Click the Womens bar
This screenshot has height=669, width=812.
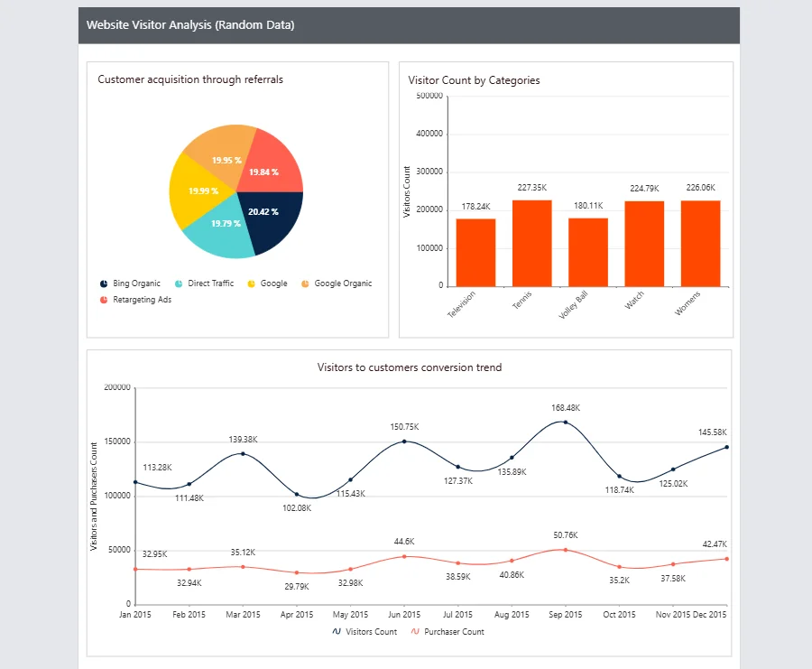[701, 244]
